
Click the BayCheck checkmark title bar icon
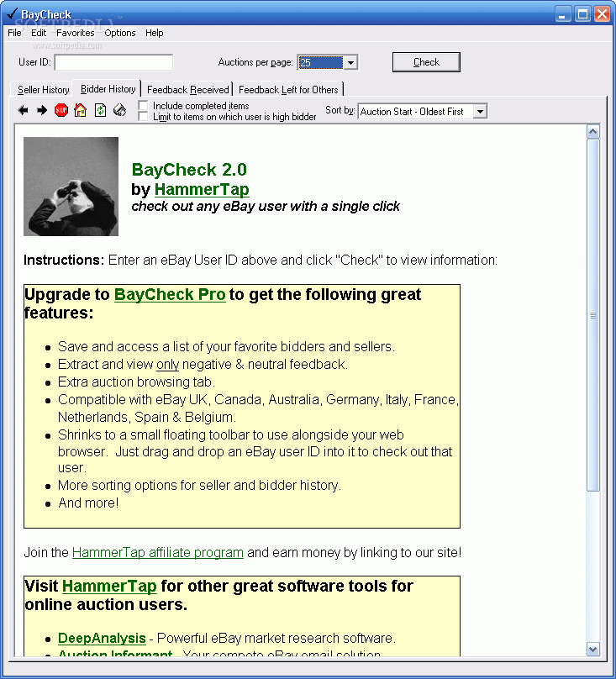click(12, 14)
